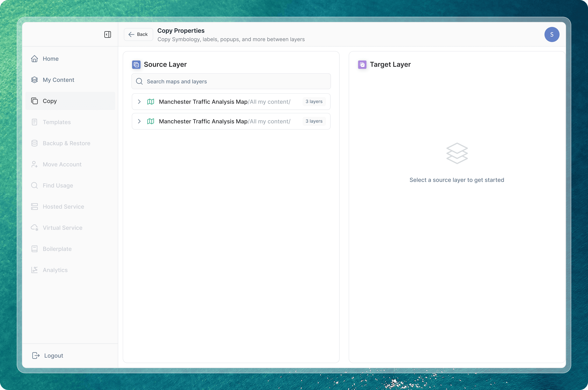Click the Home house icon
The height and width of the screenshot is (390, 588).
tap(34, 59)
